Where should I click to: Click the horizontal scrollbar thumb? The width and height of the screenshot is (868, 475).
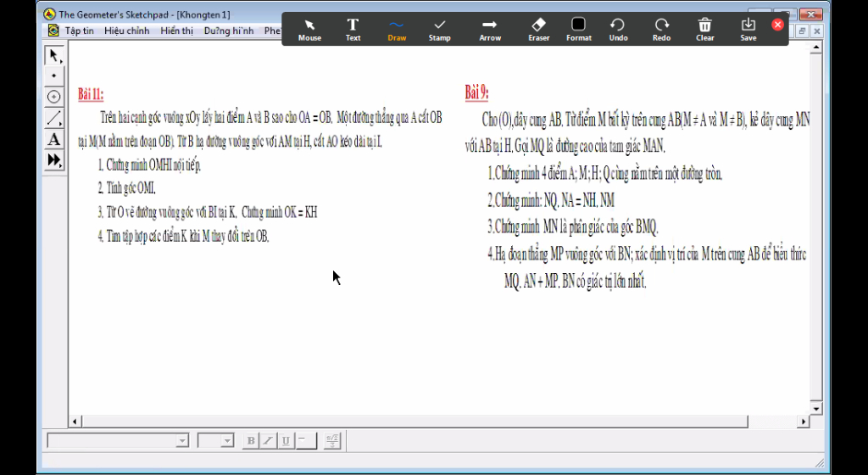tap(415, 422)
